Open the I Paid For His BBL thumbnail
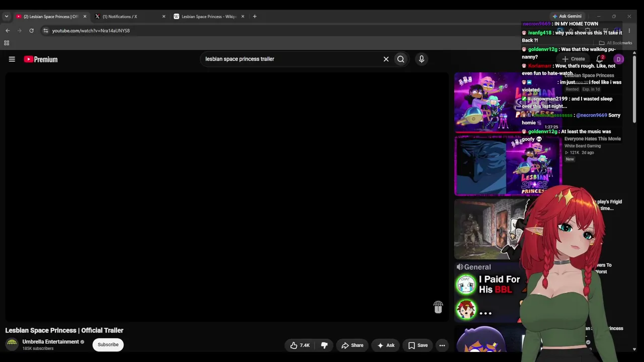Image resolution: width=644 pixels, height=362 pixels. (487, 293)
